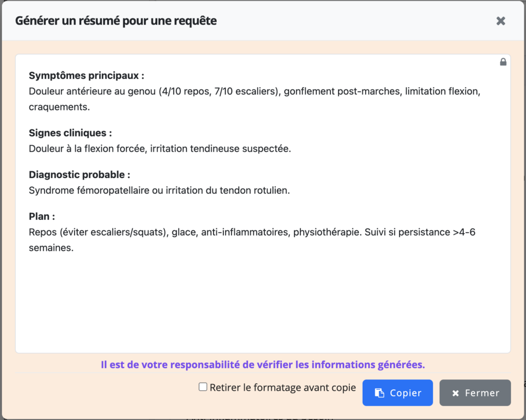Click the 'Retirer le formatage avant copie' label
This screenshot has width=526, height=420.
point(283,388)
